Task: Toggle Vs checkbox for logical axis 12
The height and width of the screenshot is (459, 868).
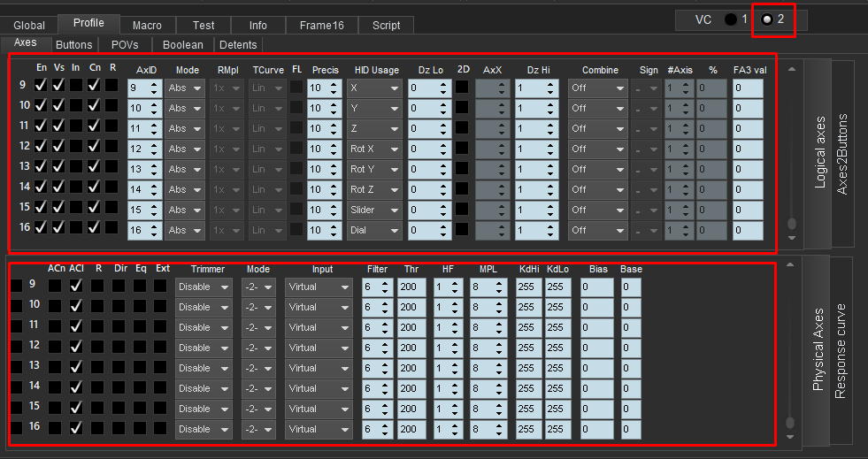Action: (x=59, y=145)
